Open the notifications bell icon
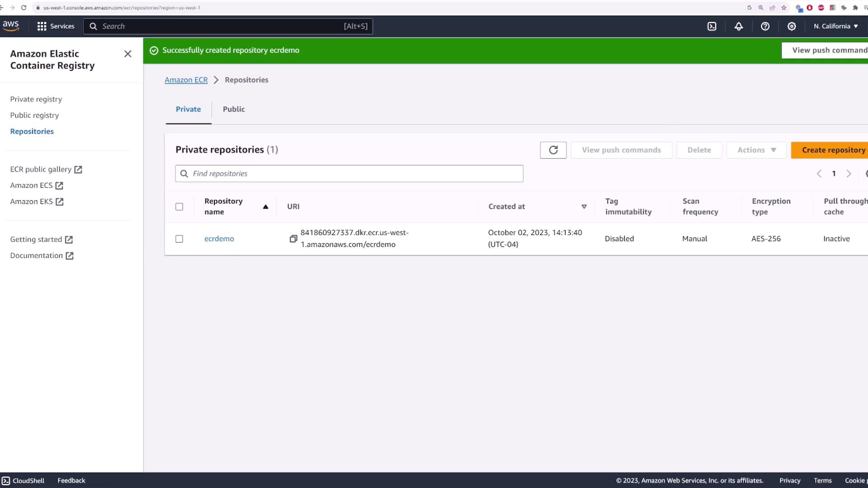This screenshot has width=868, height=488. pyautogui.click(x=738, y=26)
